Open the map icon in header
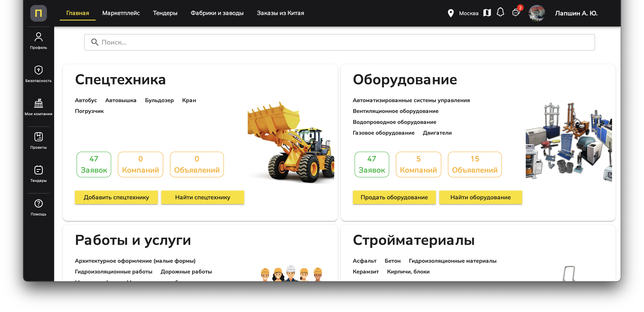The width and height of the screenshot is (644, 312). tap(487, 13)
